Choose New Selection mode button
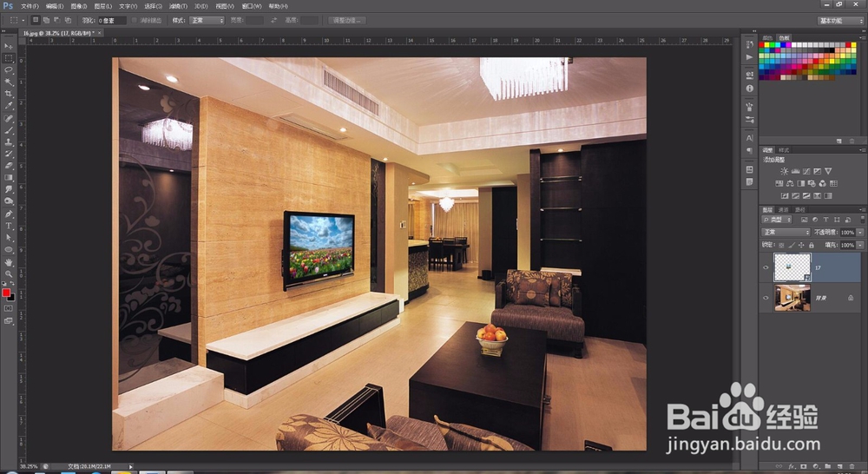The width and height of the screenshot is (868, 474). 35,20
